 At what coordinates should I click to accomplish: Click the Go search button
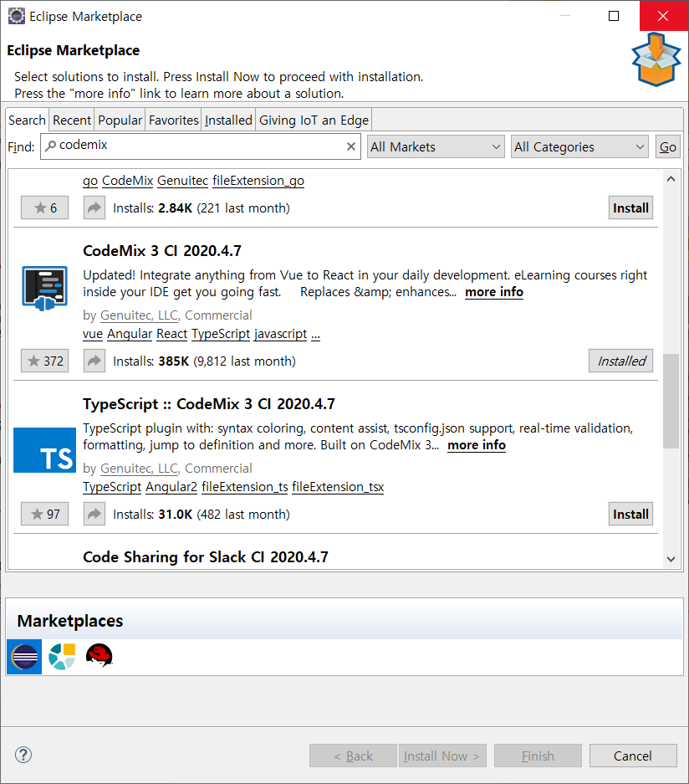click(x=667, y=147)
